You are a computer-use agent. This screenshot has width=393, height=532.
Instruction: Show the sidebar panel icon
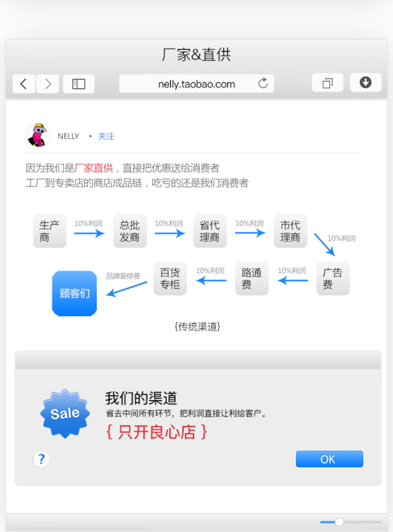pos(79,84)
